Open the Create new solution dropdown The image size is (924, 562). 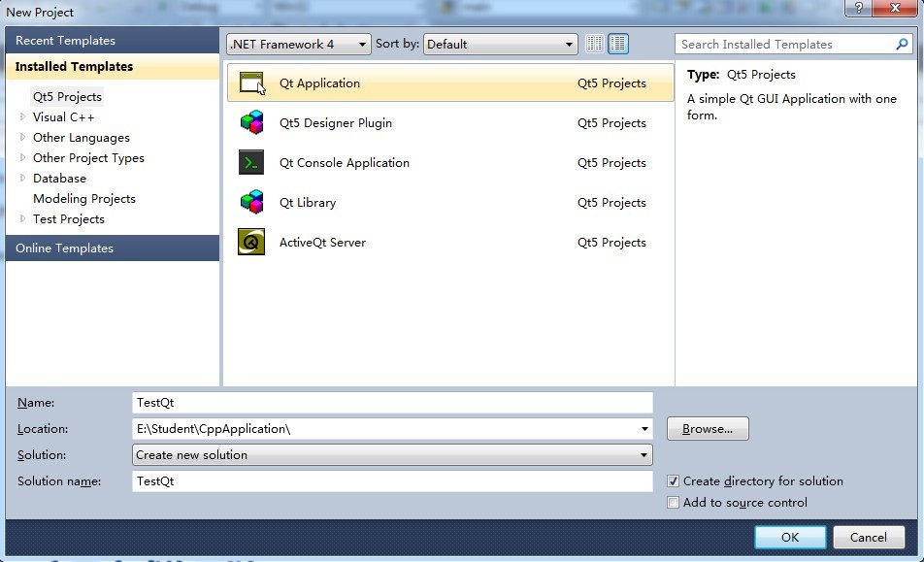click(x=392, y=455)
